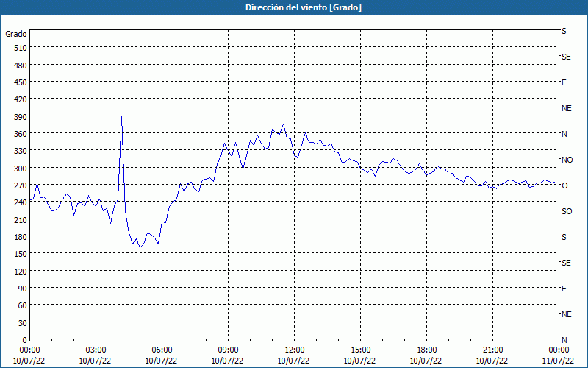The image size is (588, 368).
Task: Click the 450 degree axis label
Action: click(21, 82)
